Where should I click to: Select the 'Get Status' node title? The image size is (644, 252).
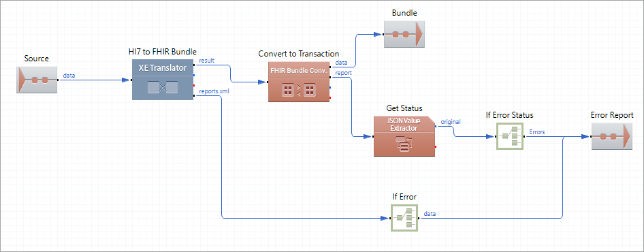click(404, 108)
